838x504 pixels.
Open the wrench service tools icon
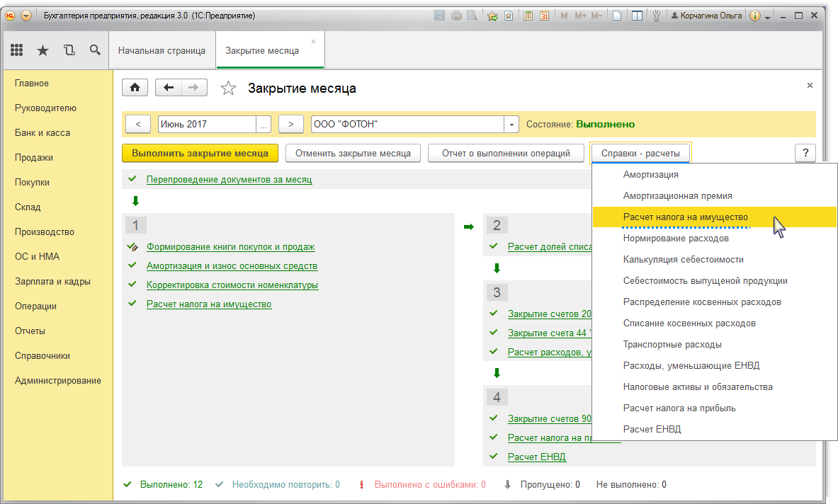pos(655,16)
